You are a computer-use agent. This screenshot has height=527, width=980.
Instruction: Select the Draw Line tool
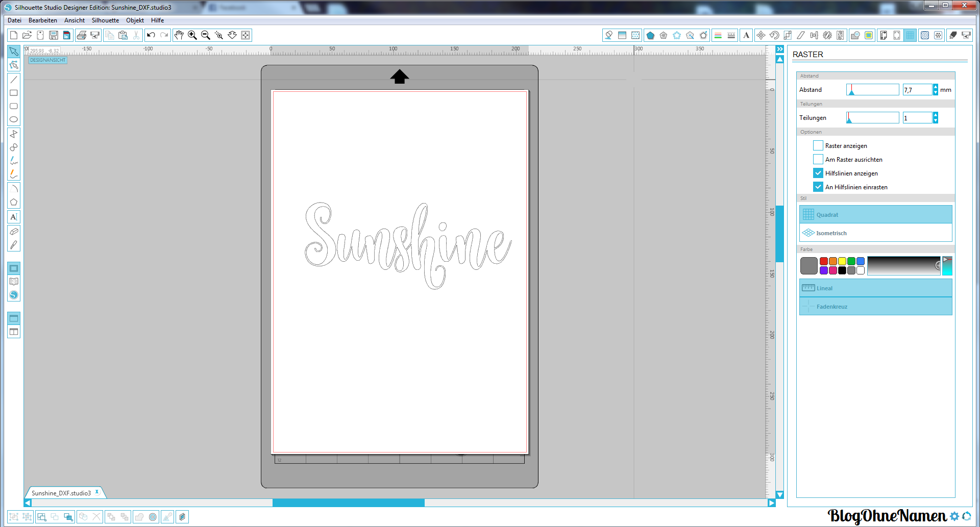click(x=14, y=80)
